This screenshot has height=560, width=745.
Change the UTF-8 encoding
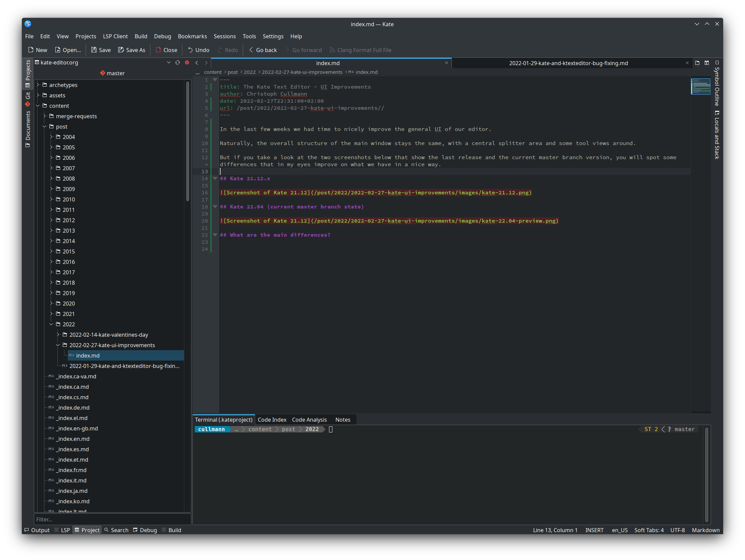(x=678, y=530)
